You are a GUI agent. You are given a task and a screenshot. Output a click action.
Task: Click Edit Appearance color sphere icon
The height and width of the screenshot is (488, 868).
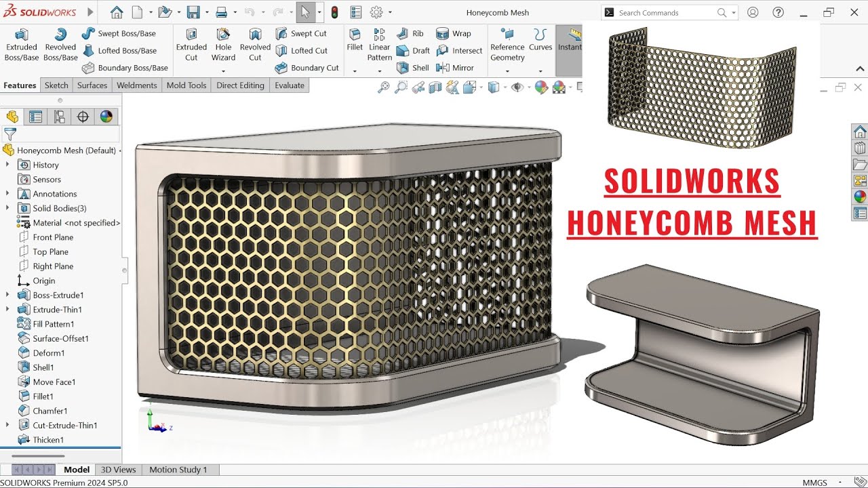click(x=541, y=87)
